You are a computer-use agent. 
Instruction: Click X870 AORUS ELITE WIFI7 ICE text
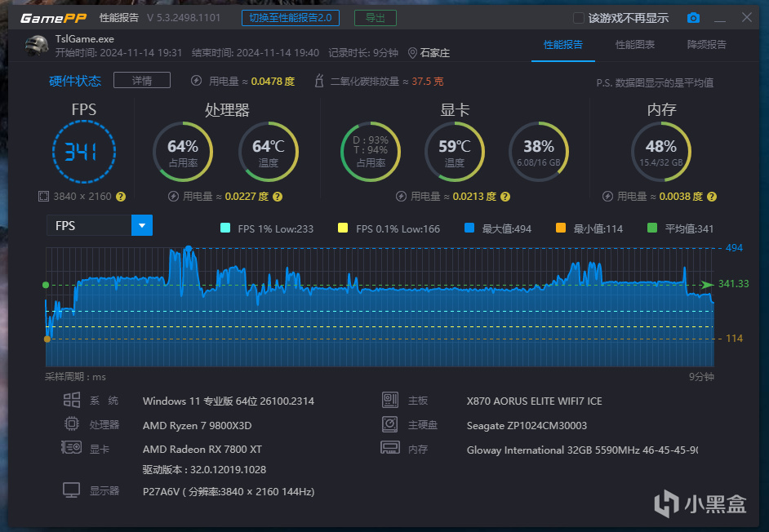point(534,401)
